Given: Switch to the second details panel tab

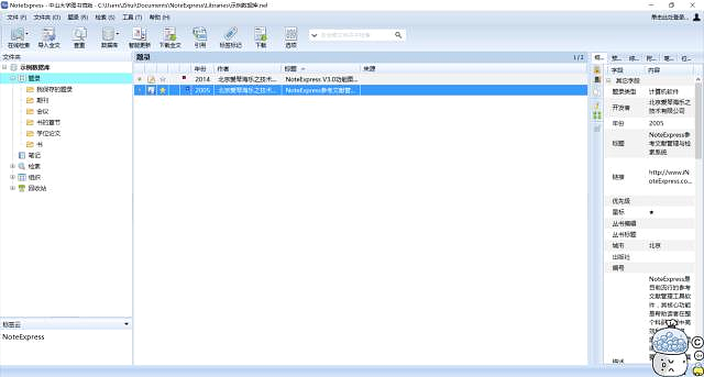Looking at the screenshot, I should click(x=616, y=58).
